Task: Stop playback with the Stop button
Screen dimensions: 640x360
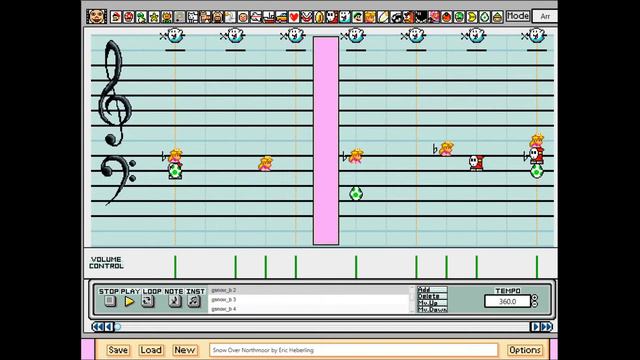Action: (109, 301)
